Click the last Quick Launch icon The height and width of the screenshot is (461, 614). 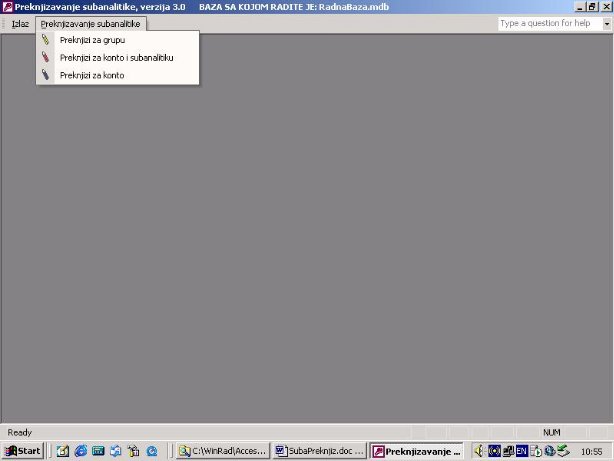coord(151,451)
